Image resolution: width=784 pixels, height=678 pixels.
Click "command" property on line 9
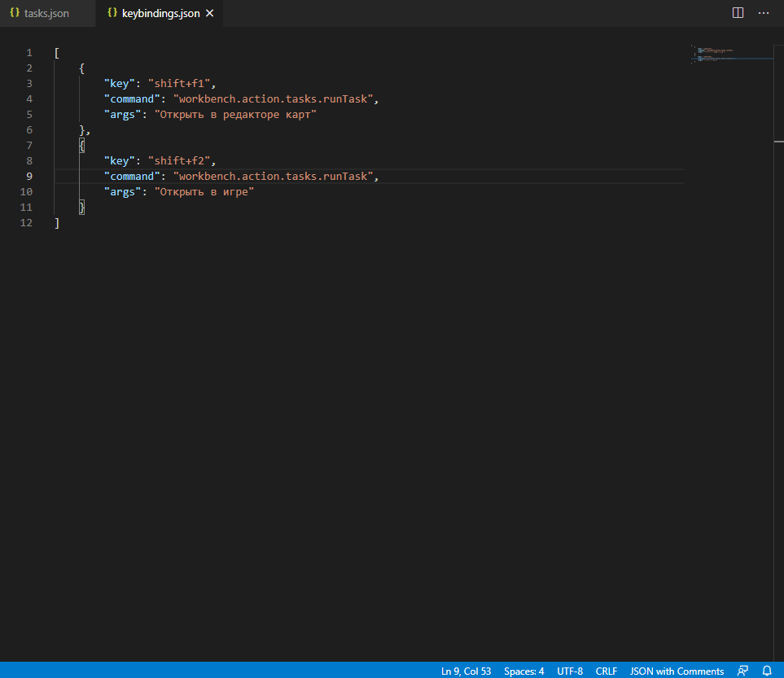(x=132, y=177)
